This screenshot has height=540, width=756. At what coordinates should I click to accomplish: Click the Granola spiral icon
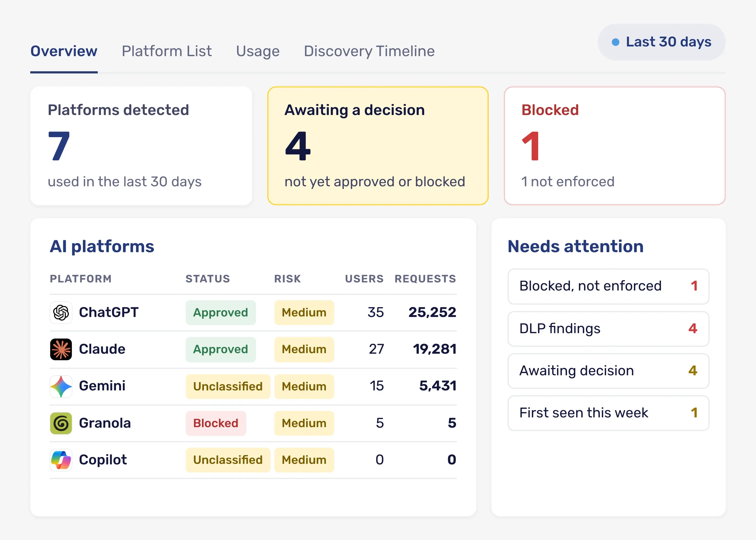coord(61,423)
